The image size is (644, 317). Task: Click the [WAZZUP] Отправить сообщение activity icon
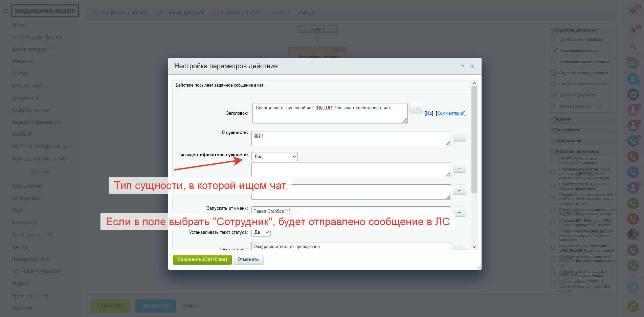click(554, 159)
